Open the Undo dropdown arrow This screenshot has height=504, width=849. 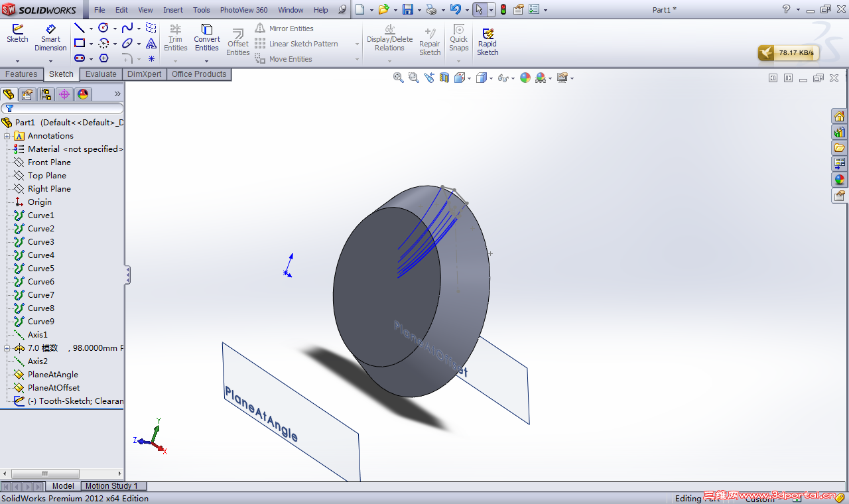466,10
